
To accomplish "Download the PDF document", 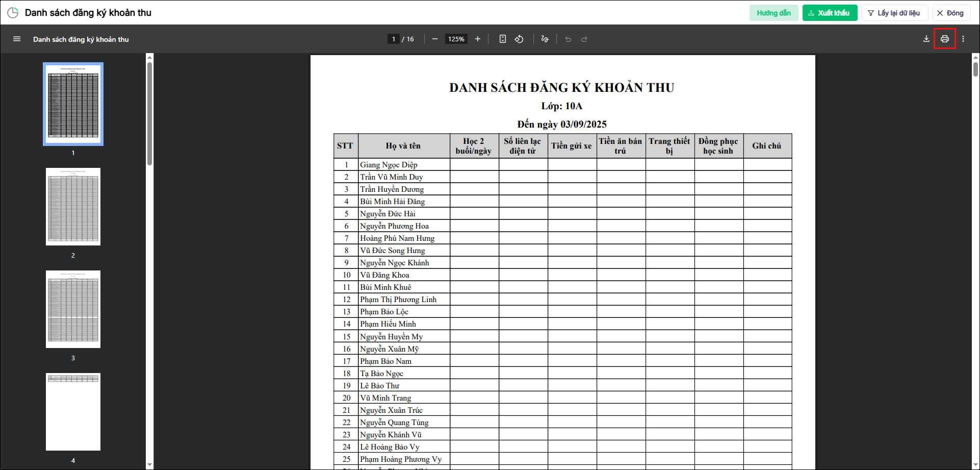I will [x=926, y=39].
